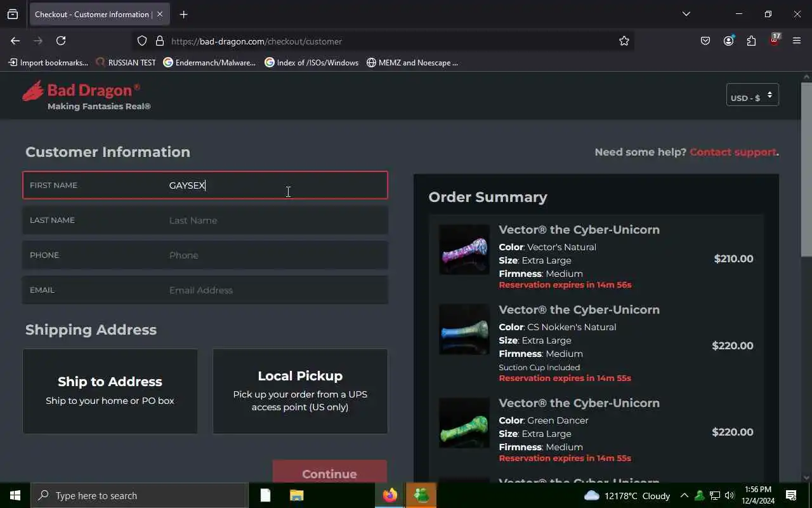This screenshot has height=508, width=812.
Task: Open the network tray icon
Action: coord(715,496)
